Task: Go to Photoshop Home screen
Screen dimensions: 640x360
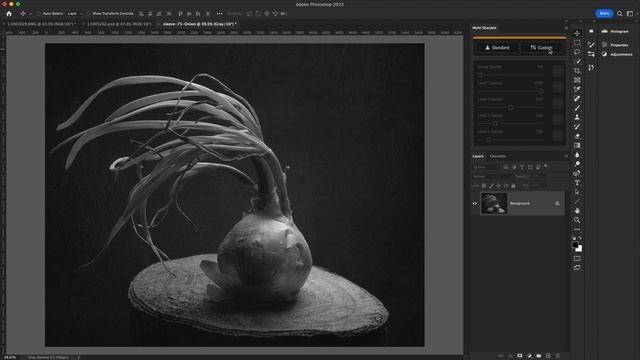Action: [x=9, y=13]
